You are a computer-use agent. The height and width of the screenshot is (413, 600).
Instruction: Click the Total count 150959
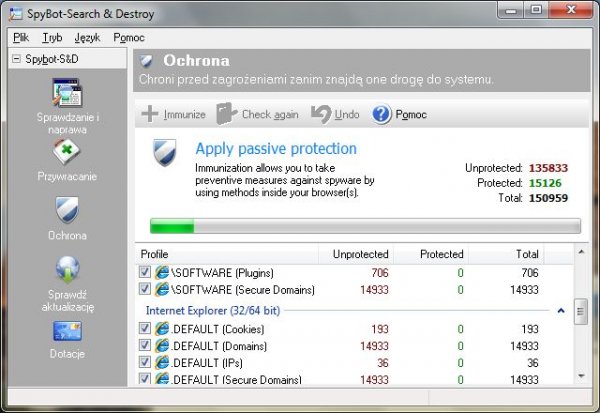point(548,198)
